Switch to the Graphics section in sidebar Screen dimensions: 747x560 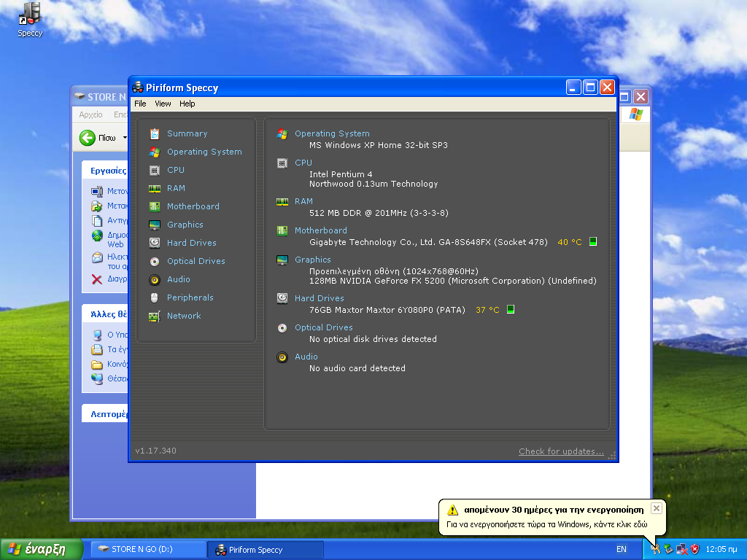[x=185, y=225]
